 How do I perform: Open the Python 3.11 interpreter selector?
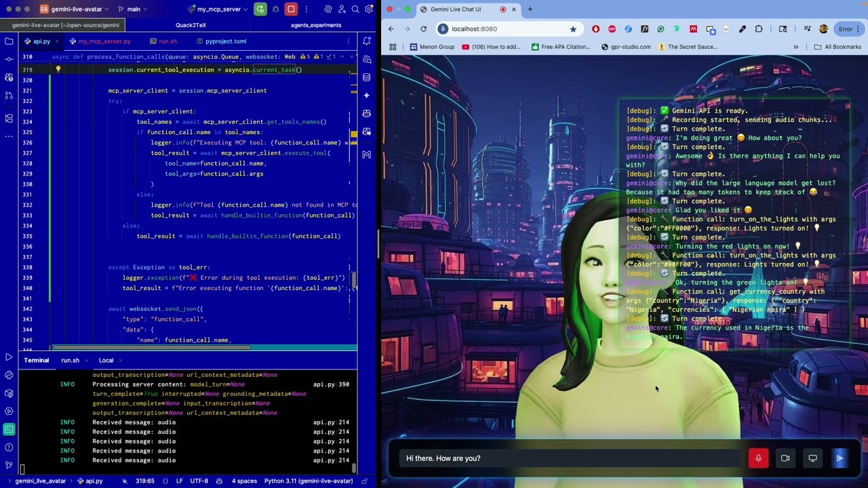pyautogui.click(x=309, y=481)
